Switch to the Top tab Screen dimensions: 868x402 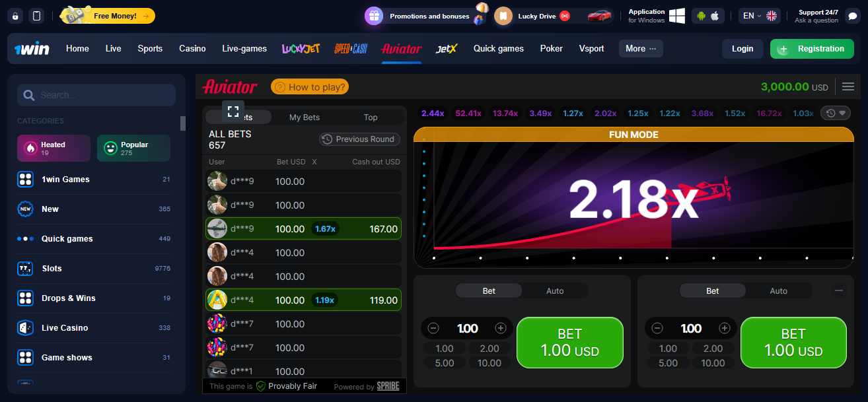(371, 117)
